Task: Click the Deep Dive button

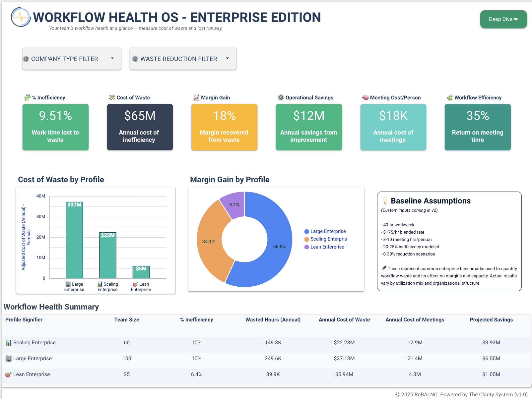Action: click(x=503, y=19)
